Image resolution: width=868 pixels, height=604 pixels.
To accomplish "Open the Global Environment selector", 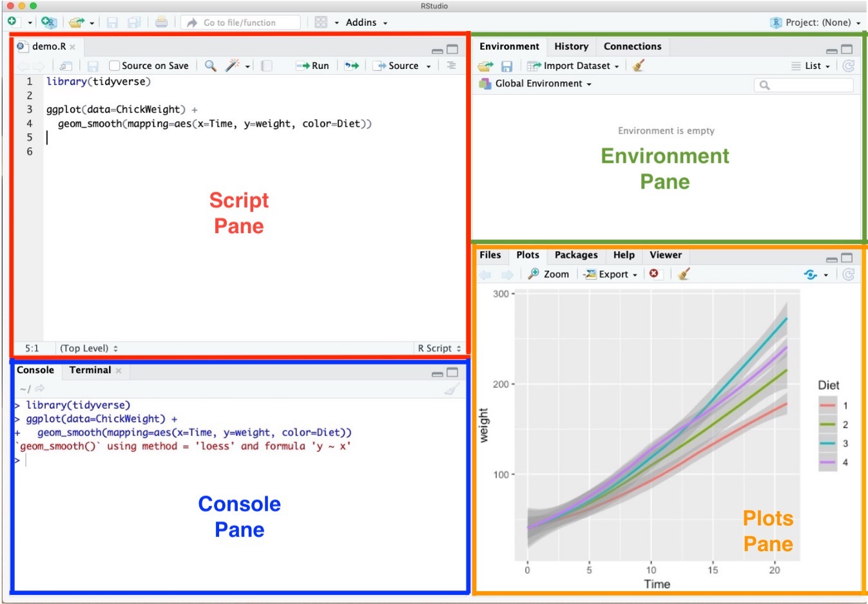I will pyautogui.click(x=535, y=84).
